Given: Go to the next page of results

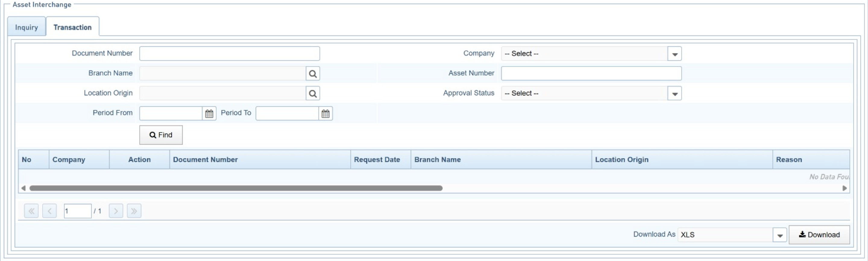Looking at the screenshot, I should [115, 211].
